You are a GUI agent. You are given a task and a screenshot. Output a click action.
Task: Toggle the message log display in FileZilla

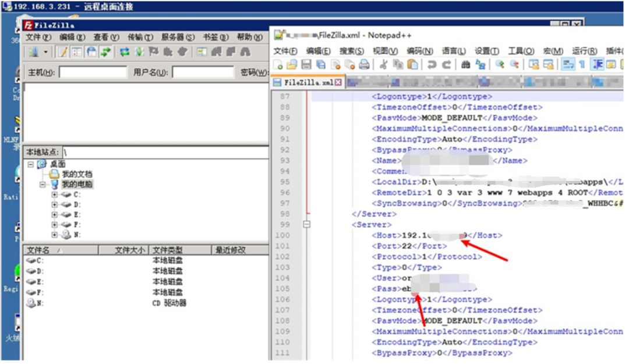[x=62, y=52]
